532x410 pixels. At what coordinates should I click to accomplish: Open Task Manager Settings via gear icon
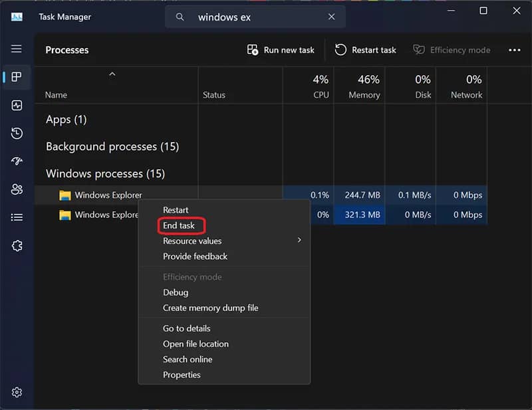click(17, 392)
